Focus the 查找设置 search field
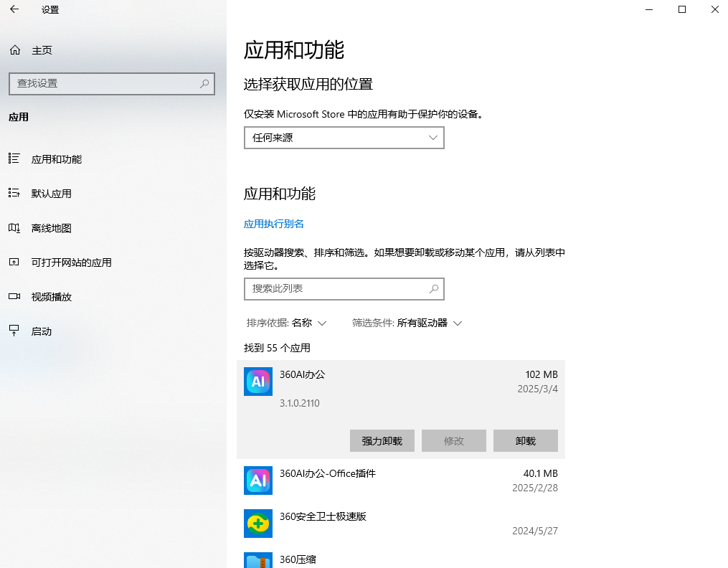The height and width of the screenshot is (568, 728). 112,83
